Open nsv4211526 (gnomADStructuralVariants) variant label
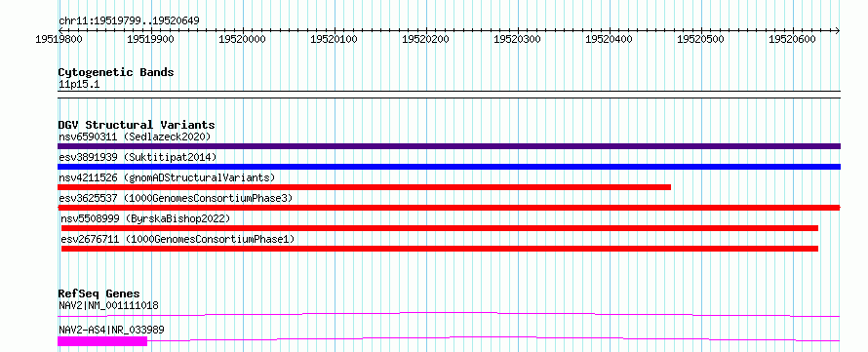This screenshot has width=868, height=352. [167, 177]
